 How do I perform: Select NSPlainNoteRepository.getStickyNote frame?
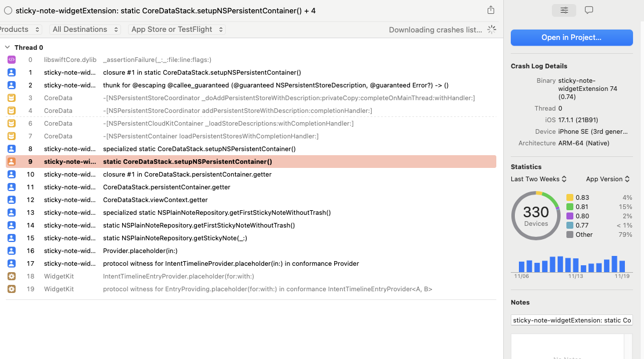pyautogui.click(x=175, y=238)
